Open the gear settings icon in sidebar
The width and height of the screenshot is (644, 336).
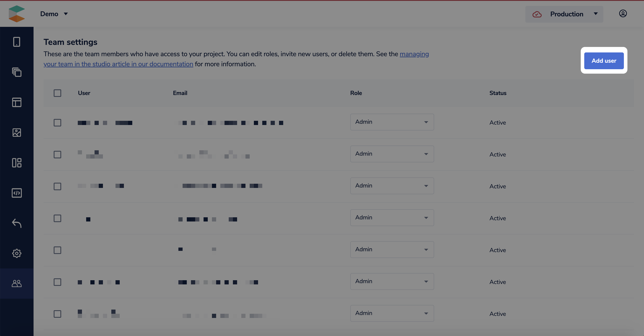[17, 253]
